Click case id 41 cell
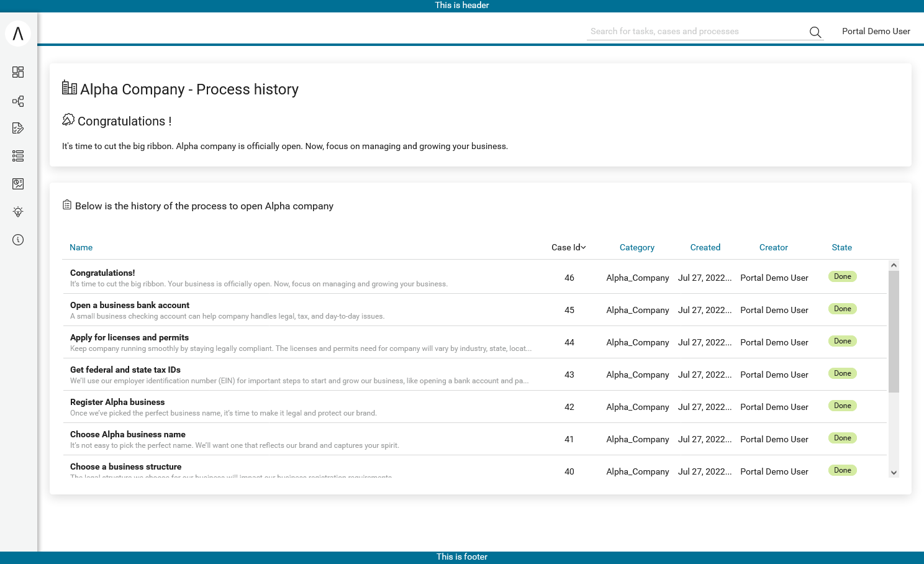This screenshot has width=924, height=564. pyautogui.click(x=569, y=439)
